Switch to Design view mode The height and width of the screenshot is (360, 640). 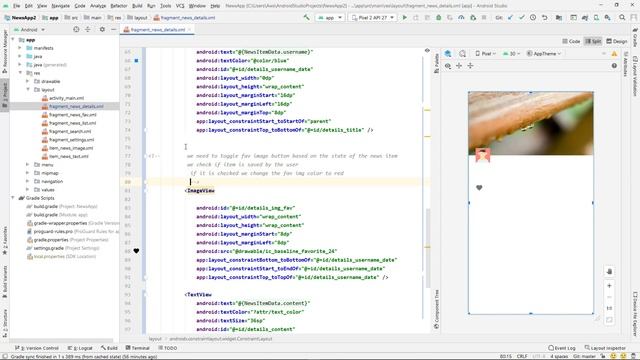coord(617,41)
